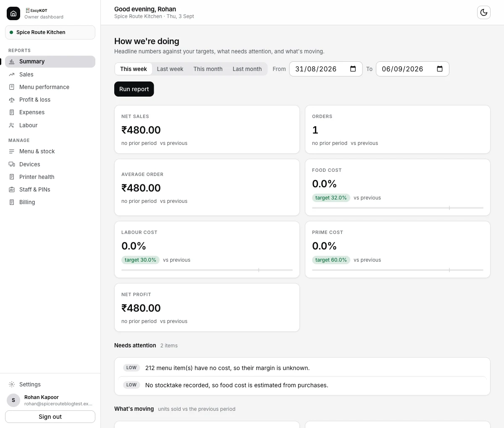Open Devices page
Screen dimensions: 504x428
[x=50, y=164]
